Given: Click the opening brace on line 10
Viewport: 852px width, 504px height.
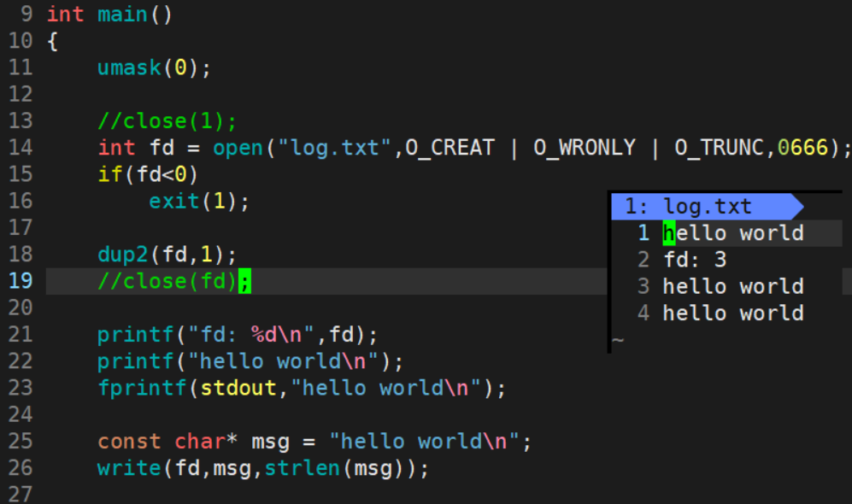Looking at the screenshot, I should pyautogui.click(x=53, y=41).
